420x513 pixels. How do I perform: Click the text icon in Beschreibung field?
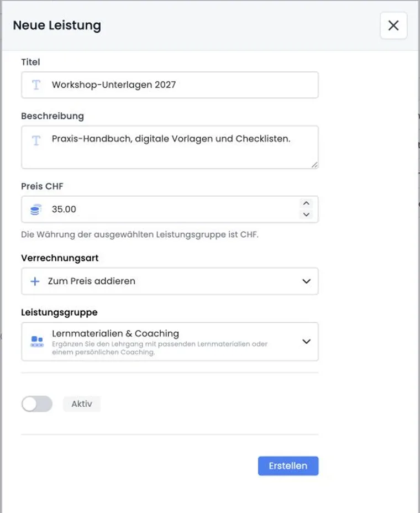pyautogui.click(x=36, y=140)
